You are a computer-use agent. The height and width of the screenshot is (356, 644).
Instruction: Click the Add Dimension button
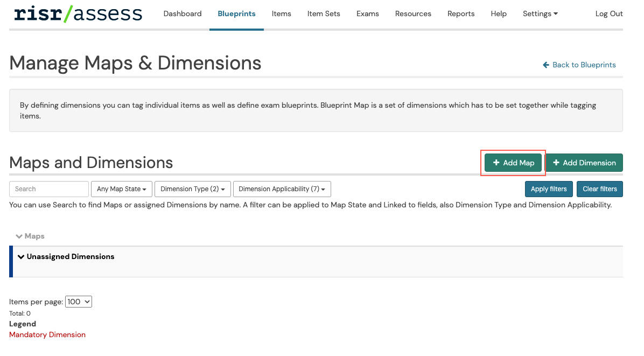tap(584, 163)
